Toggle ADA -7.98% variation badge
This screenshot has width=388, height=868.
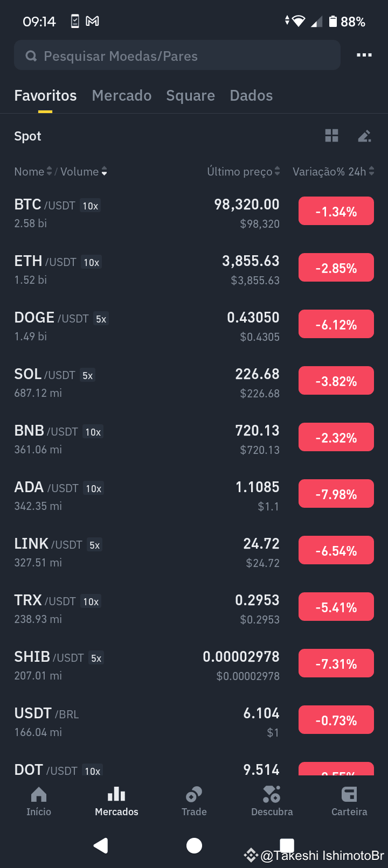(x=336, y=494)
